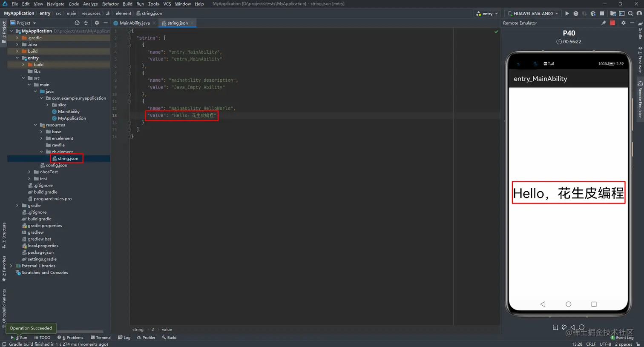Stop the running process with the square icon
644x347 pixels.
click(x=602, y=14)
